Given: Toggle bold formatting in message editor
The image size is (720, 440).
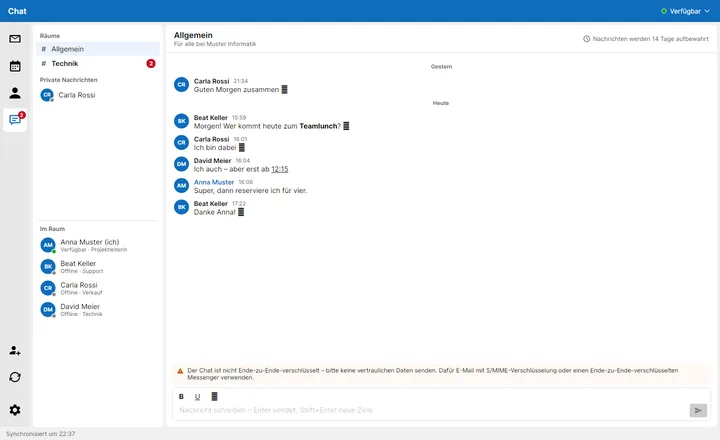Looking at the screenshot, I should pyautogui.click(x=181, y=396).
